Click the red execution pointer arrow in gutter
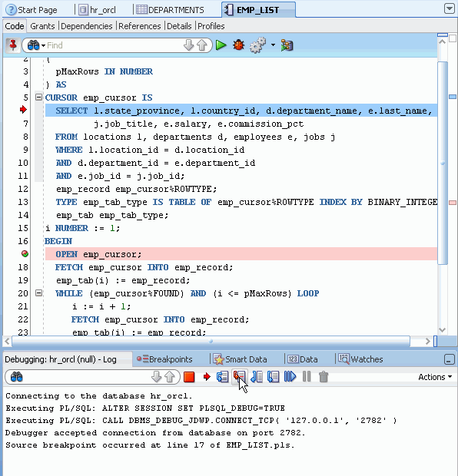The image size is (458, 476). tap(23, 110)
